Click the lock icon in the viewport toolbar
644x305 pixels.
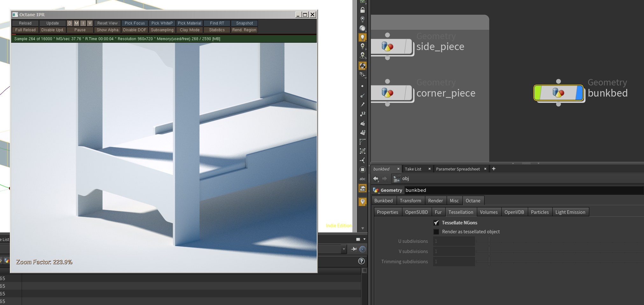tap(362, 10)
